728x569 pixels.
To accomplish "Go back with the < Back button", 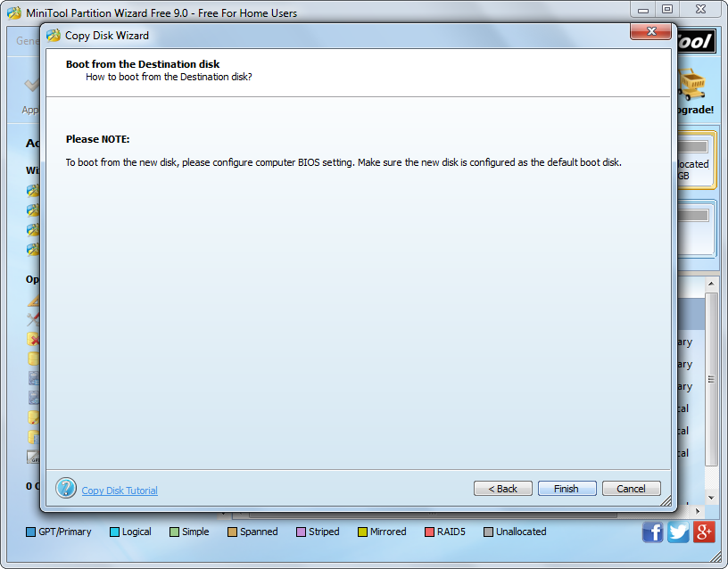I will pos(503,488).
